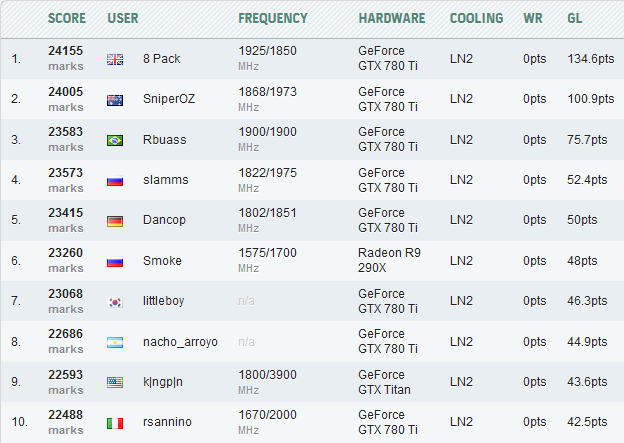Click the 48pts GL value
624x443 pixels.
582,261
